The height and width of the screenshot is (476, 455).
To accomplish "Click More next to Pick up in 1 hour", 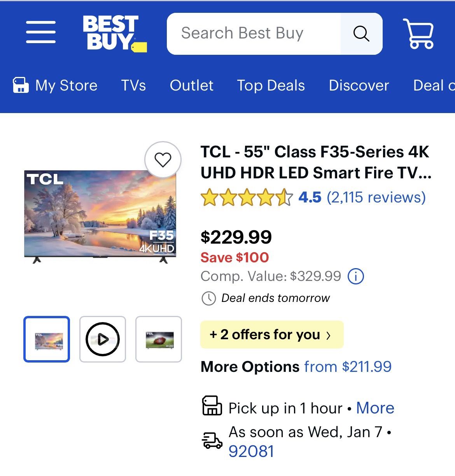I will coord(375,408).
